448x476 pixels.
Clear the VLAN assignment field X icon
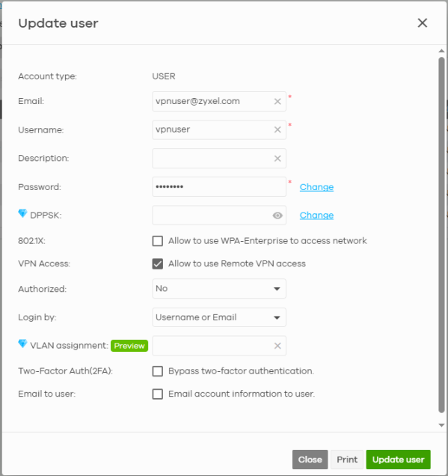277,346
